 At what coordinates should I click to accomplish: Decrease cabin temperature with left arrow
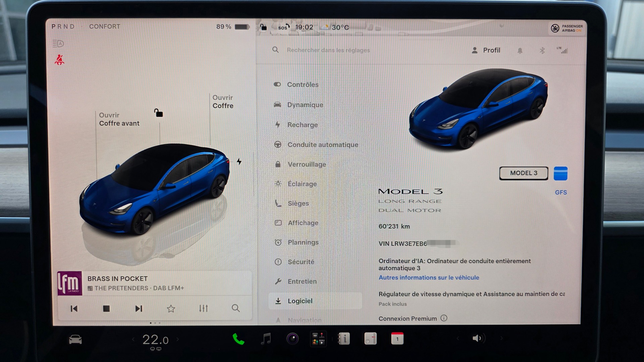(133, 340)
